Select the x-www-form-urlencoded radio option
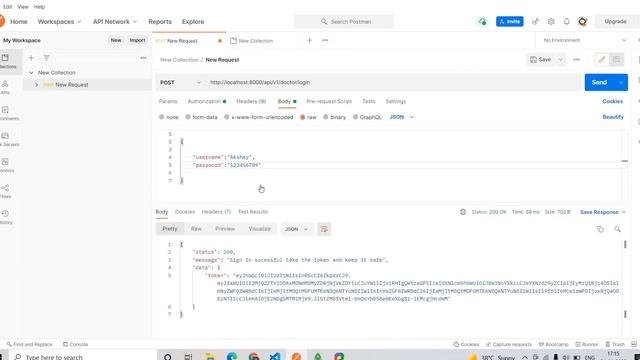Viewport: 640px width, 360px height. click(x=227, y=117)
